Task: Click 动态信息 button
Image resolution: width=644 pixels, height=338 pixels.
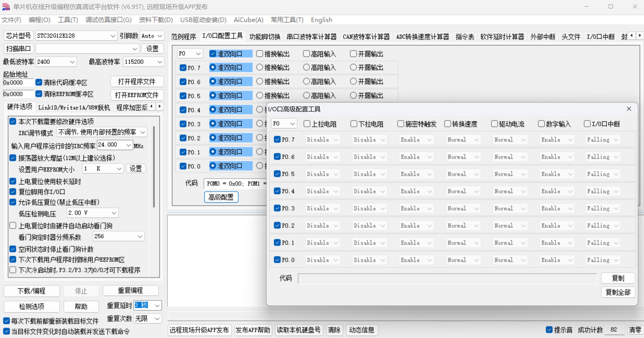Action: coord(362,330)
